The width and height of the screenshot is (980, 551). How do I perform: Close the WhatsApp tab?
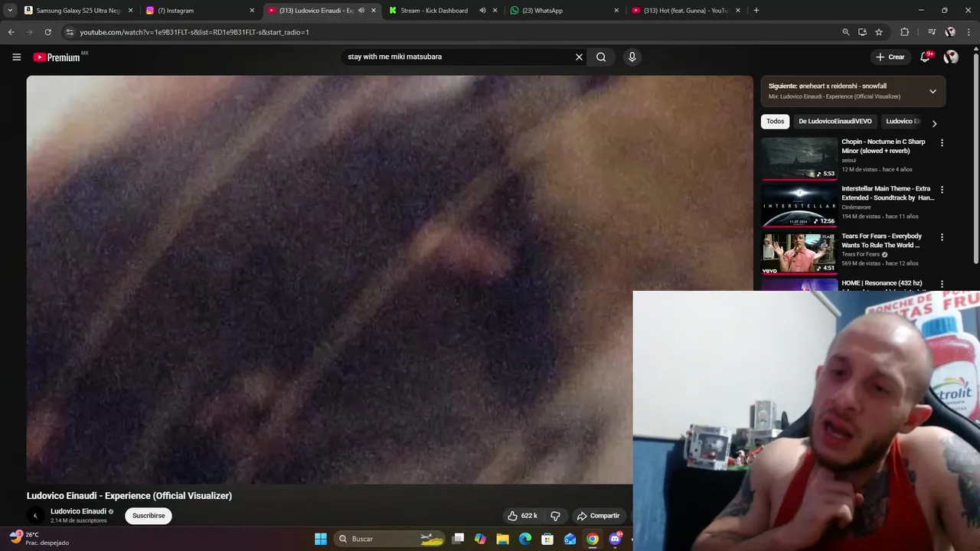pos(616,11)
